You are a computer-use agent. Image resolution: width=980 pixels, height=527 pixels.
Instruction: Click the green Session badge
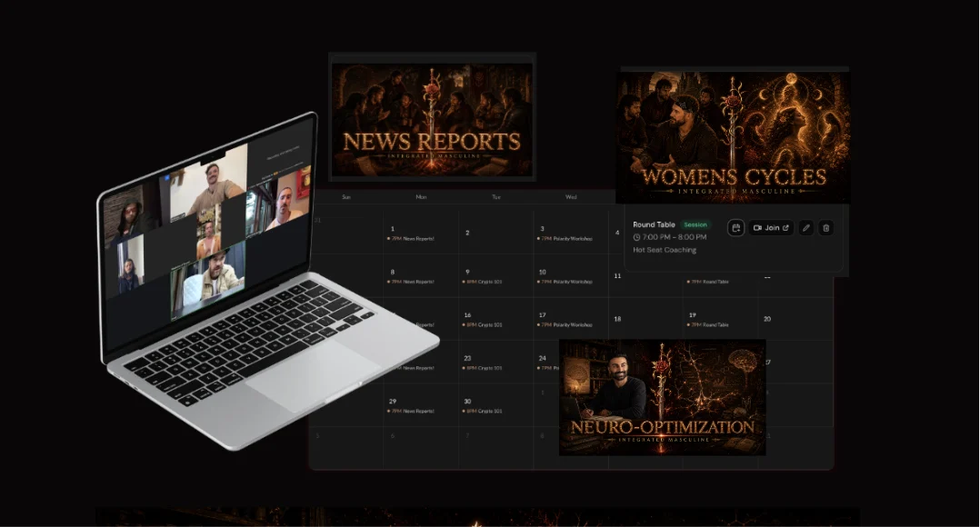(x=695, y=224)
